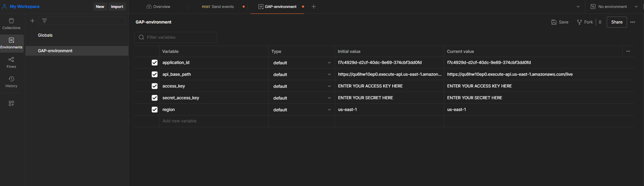This screenshot has height=186, width=644.
Task: Click the sidebar filter lines icon
Action: click(x=45, y=21)
